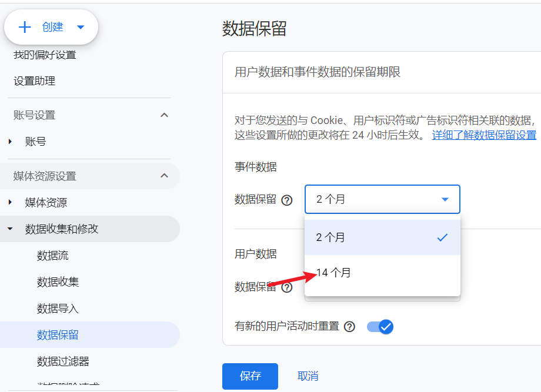Open 我的偏好设置 in sidebar
The image size is (541, 392).
(x=45, y=55)
